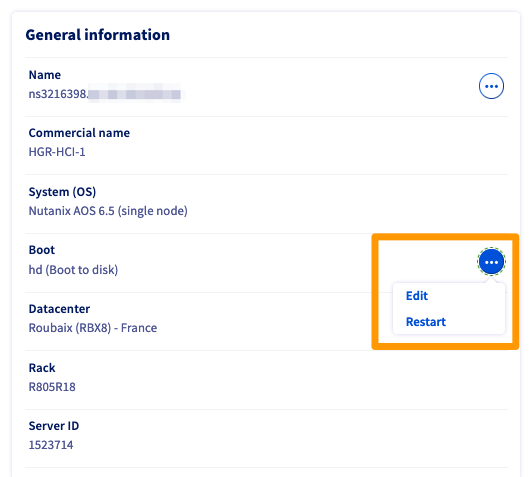Click the Name field label
The image size is (532, 477).
(x=45, y=75)
